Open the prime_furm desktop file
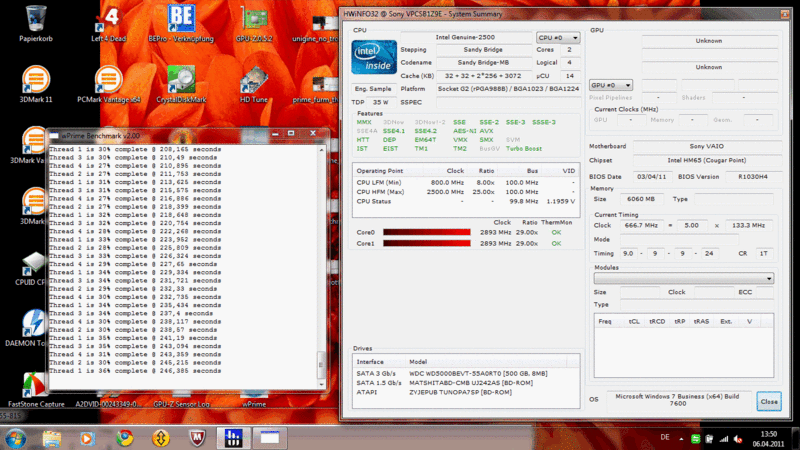 point(315,89)
